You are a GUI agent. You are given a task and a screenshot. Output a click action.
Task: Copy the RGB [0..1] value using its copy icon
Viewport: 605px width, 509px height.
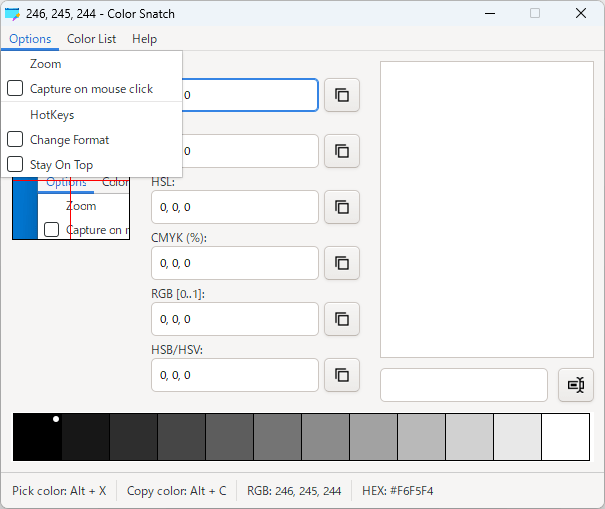(x=342, y=319)
